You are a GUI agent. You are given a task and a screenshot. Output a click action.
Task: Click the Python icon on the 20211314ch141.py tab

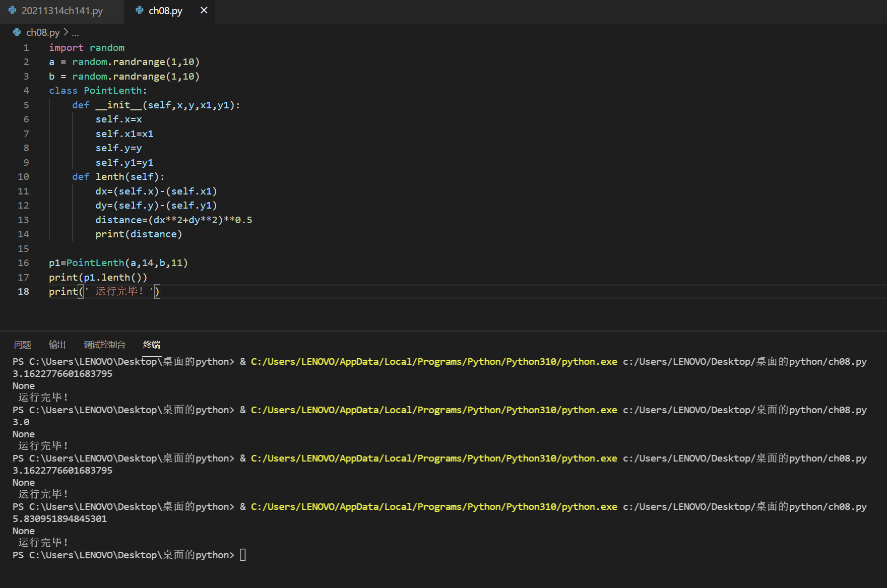(x=13, y=11)
